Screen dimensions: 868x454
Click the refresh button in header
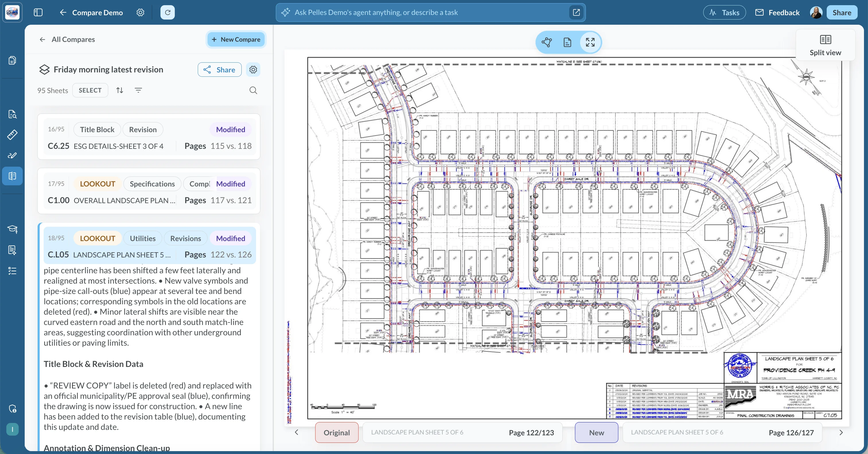click(x=167, y=12)
